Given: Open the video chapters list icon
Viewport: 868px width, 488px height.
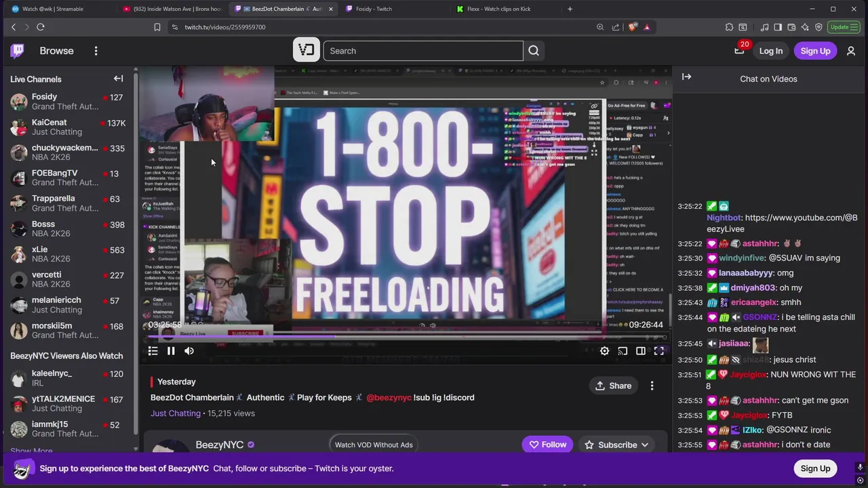Looking at the screenshot, I should tap(153, 350).
